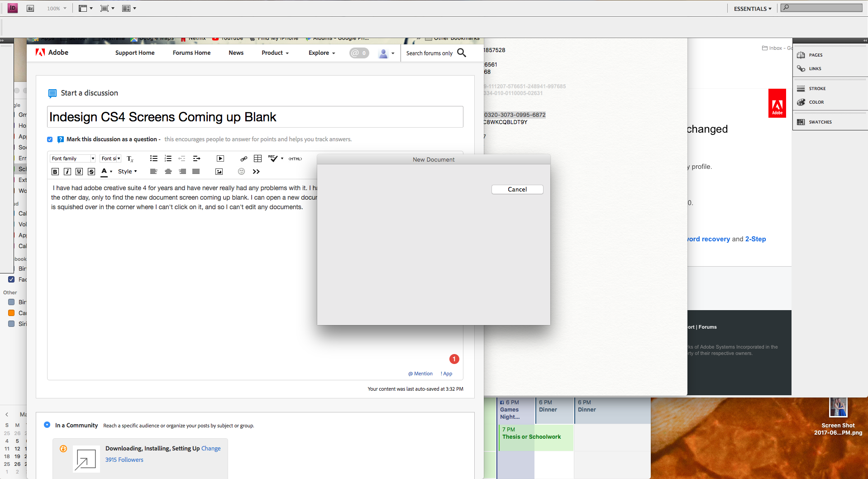Open the Font family dropdown
Image resolution: width=868 pixels, height=479 pixels.
[72, 158]
